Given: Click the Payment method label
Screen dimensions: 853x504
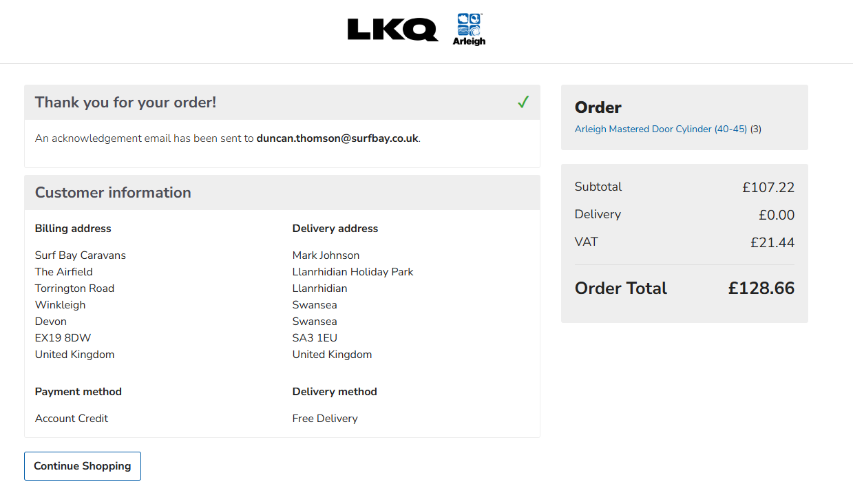Looking at the screenshot, I should pos(78,392).
